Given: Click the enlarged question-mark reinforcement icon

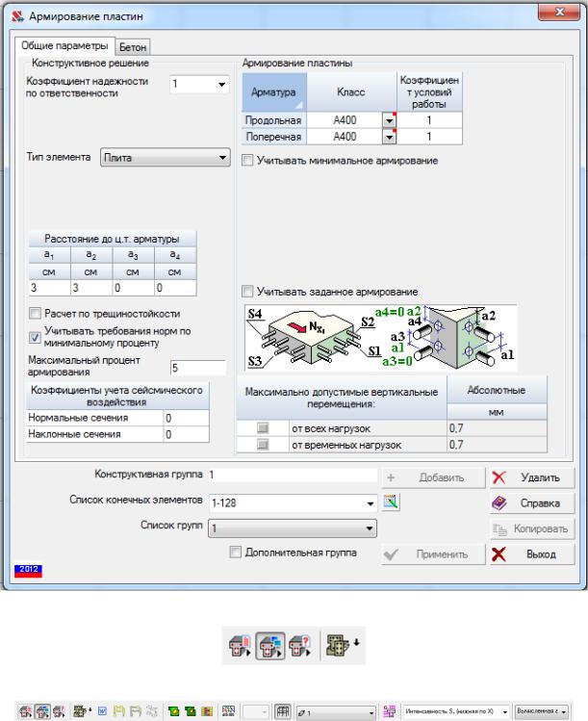Looking at the screenshot, I should (299, 645).
